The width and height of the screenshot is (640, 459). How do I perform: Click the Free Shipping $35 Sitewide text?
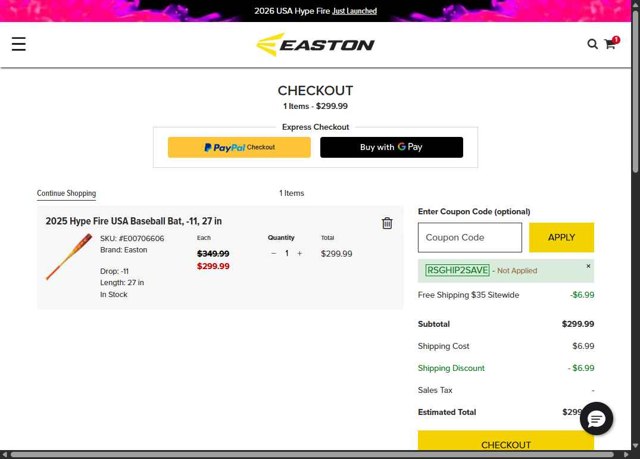click(x=469, y=295)
